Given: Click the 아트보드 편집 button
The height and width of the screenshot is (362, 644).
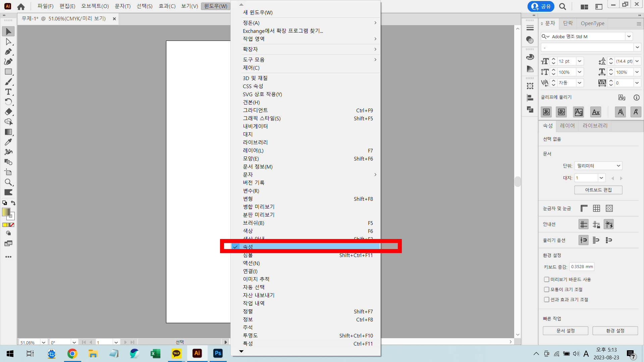Looking at the screenshot, I should [598, 190].
